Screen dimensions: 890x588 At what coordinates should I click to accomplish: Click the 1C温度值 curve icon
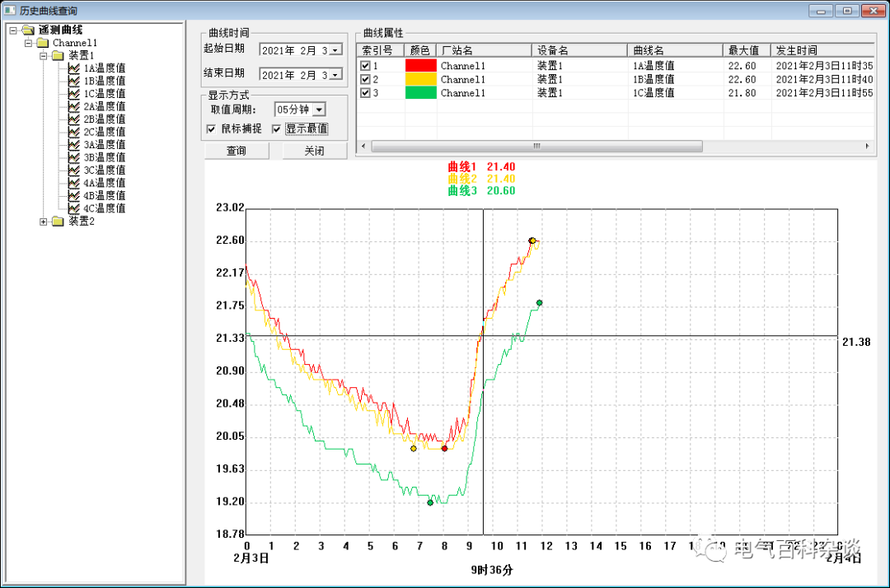coord(74,94)
